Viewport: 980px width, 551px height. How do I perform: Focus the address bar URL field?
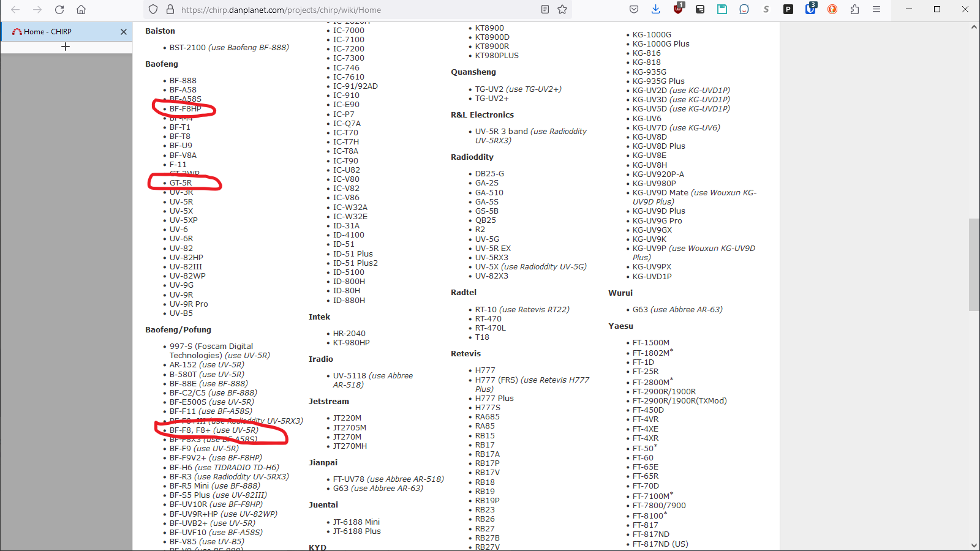(358, 10)
